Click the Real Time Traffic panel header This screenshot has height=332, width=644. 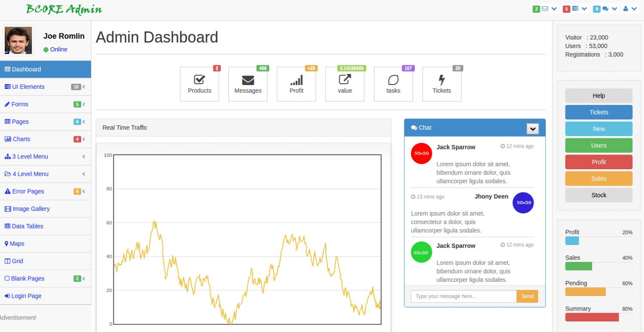243,128
